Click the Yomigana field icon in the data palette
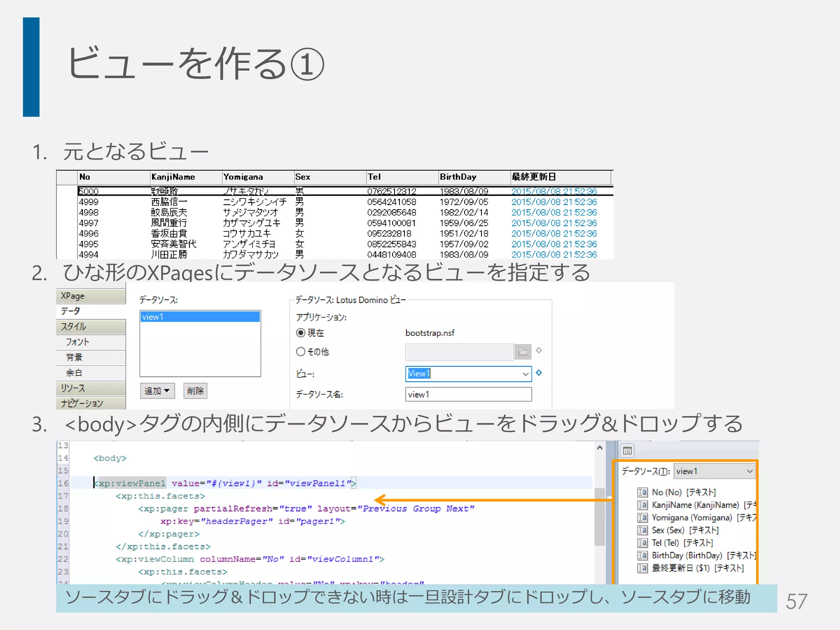This screenshot has height=630, width=840. [642, 518]
